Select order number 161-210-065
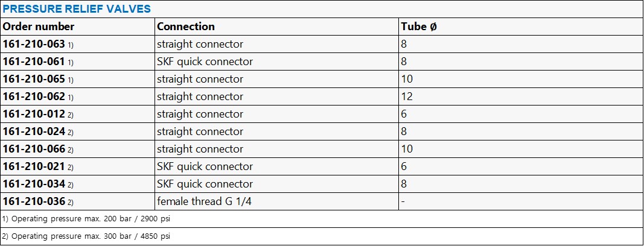This screenshot has width=644, height=246. pyautogui.click(x=34, y=79)
